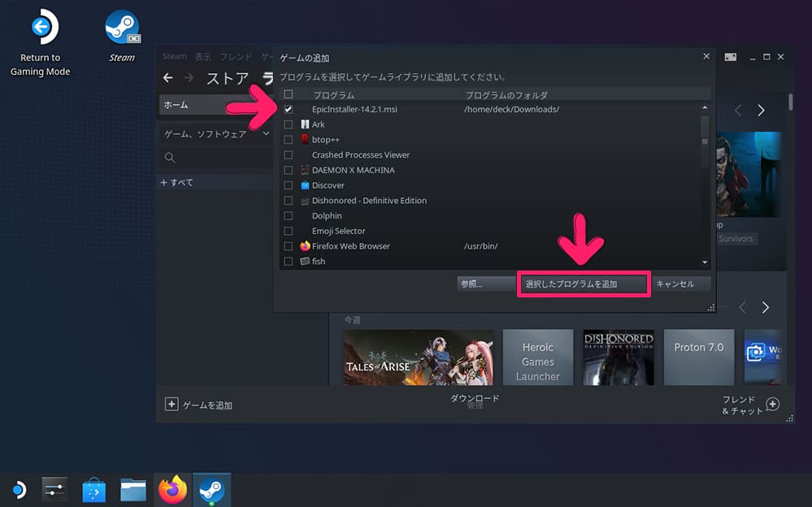
Task: Open the Dishonored Definitive Edition thumbnail
Action: tap(619, 357)
